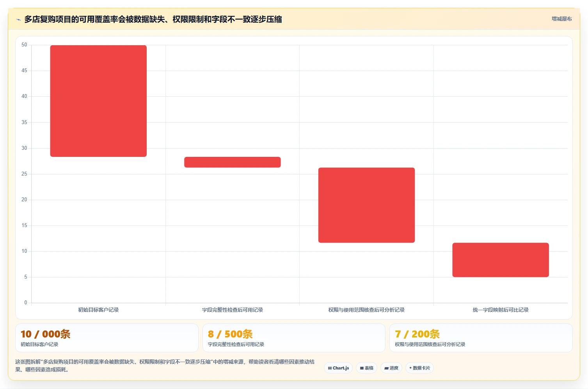
Task: Click the x-axis label 字段完整性检查后可用记录
Action: (233, 310)
